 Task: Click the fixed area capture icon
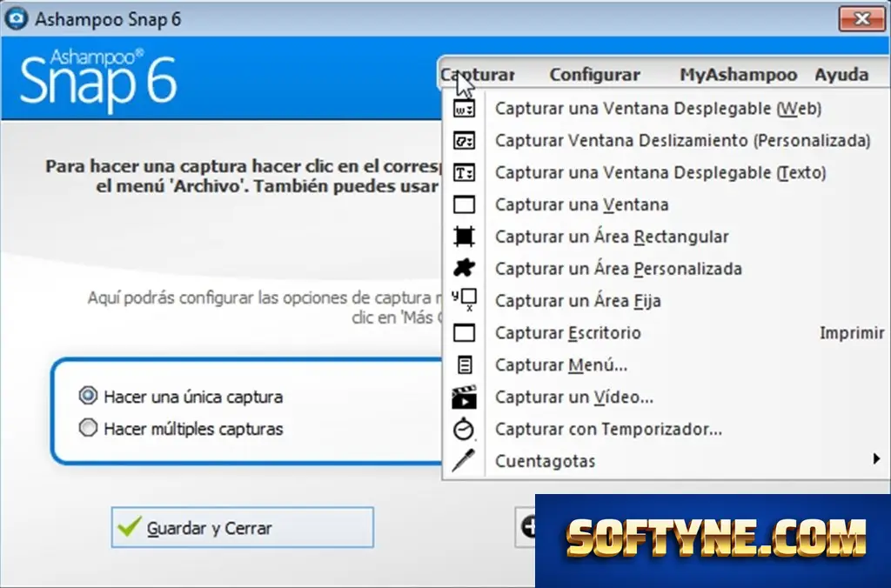[x=464, y=300]
